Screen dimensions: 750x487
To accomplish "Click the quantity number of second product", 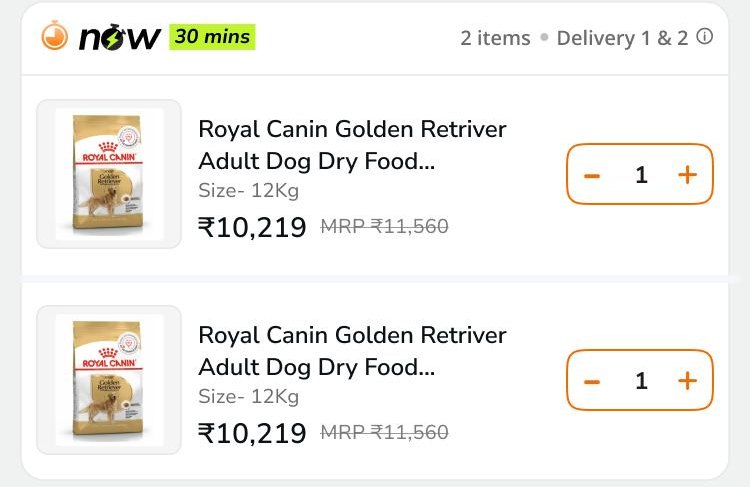I will pos(641,381).
